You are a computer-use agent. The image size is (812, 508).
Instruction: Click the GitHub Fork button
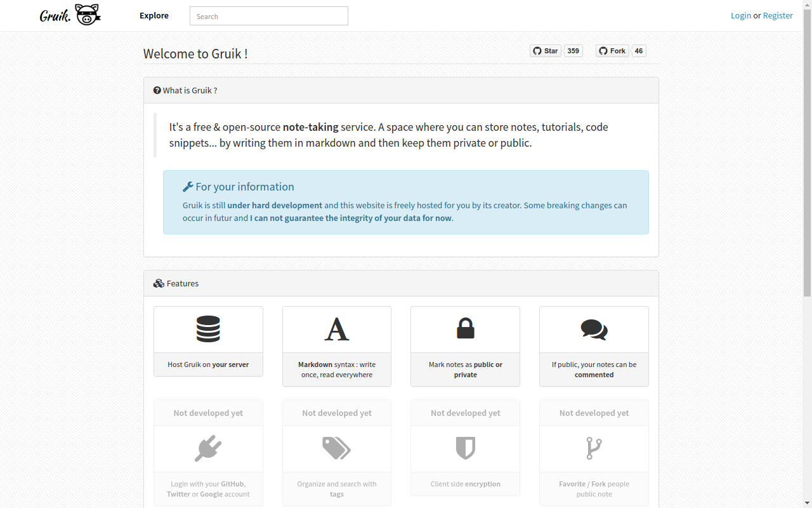click(x=612, y=51)
